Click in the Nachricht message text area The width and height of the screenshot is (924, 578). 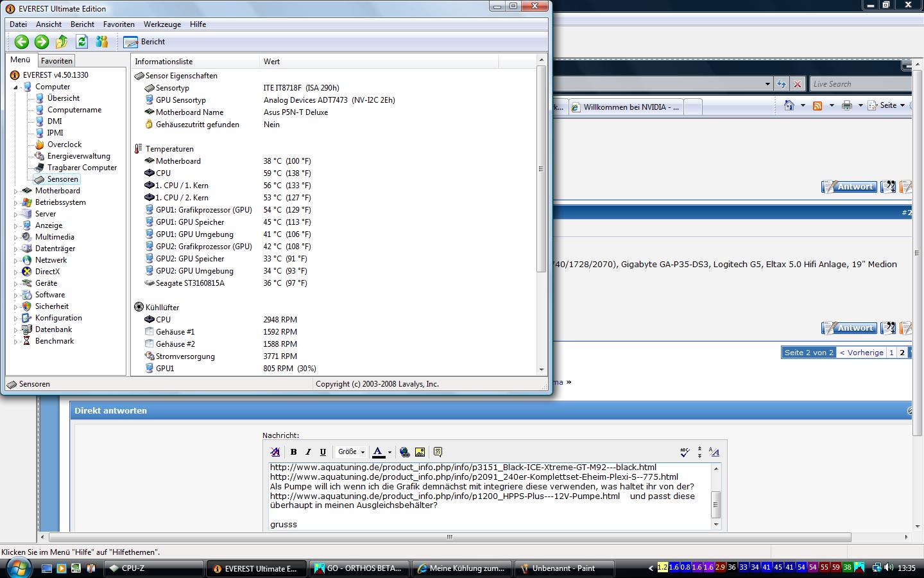click(x=490, y=496)
